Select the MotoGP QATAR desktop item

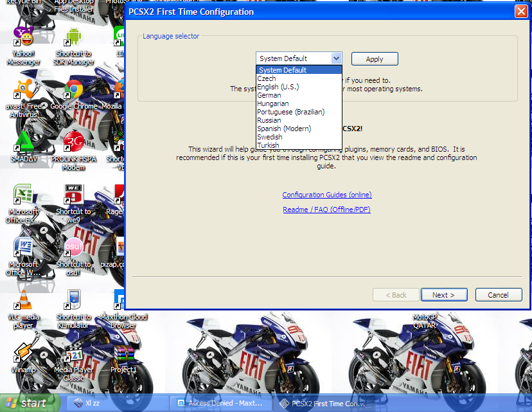425,321
